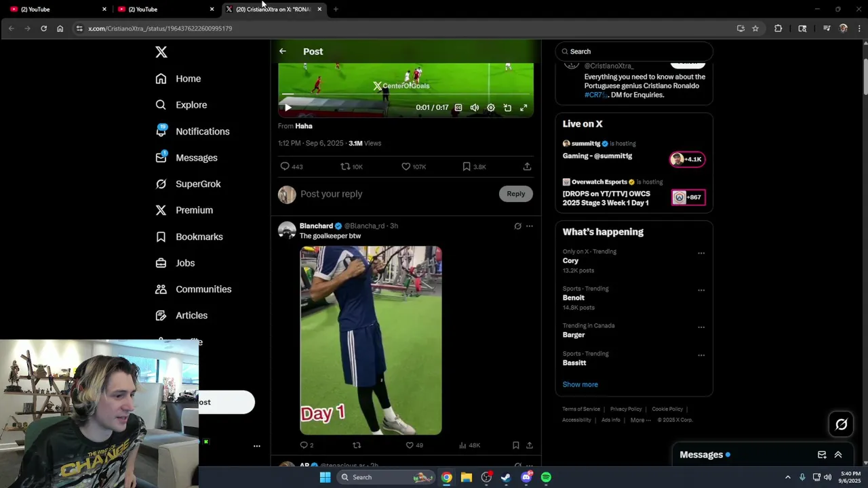Compose new message in Messages drawer
Viewport: 868px width, 488px height.
click(822, 455)
